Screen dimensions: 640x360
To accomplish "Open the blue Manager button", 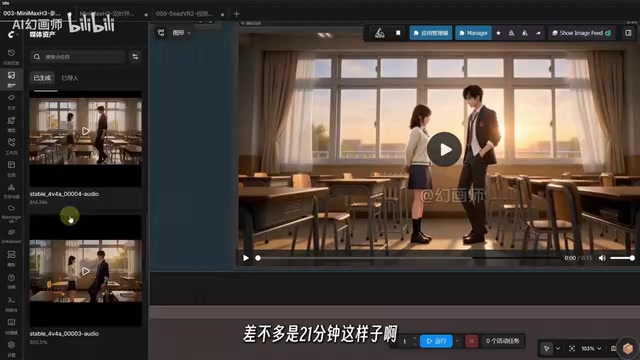I will (x=473, y=33).
